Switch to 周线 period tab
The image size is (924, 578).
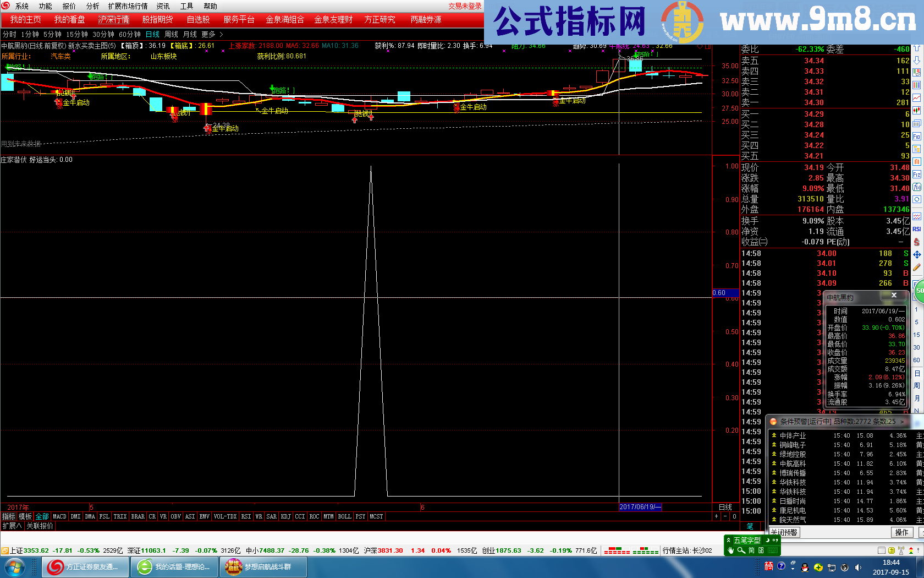pos(171,34)
